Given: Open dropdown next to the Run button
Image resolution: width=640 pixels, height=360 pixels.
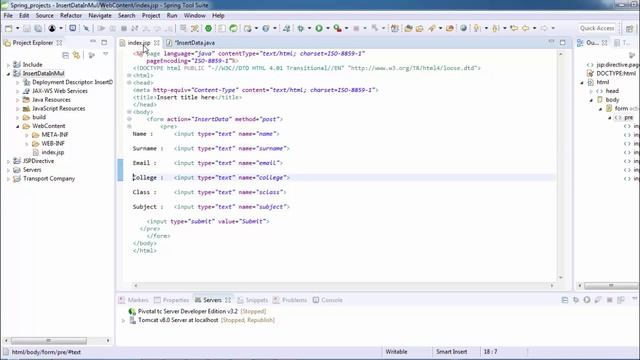Looking at the screenshot, I should point(327,28).
